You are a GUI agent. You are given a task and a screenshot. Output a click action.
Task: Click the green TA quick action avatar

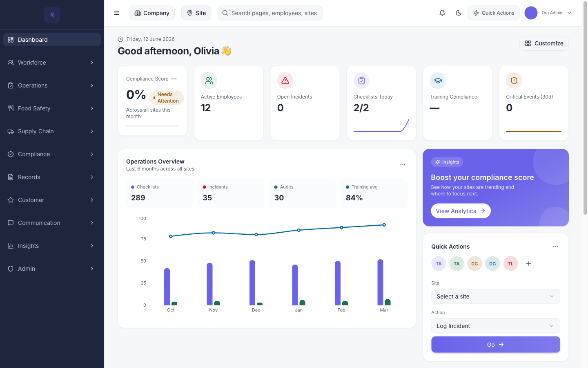pos(457,264)
